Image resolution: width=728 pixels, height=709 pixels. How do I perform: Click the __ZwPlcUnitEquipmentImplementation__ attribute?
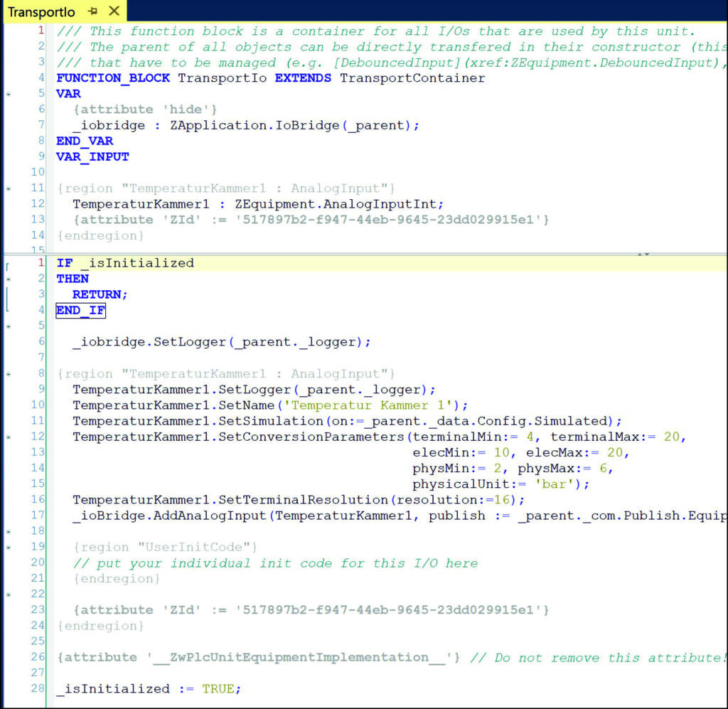(258, 658)
